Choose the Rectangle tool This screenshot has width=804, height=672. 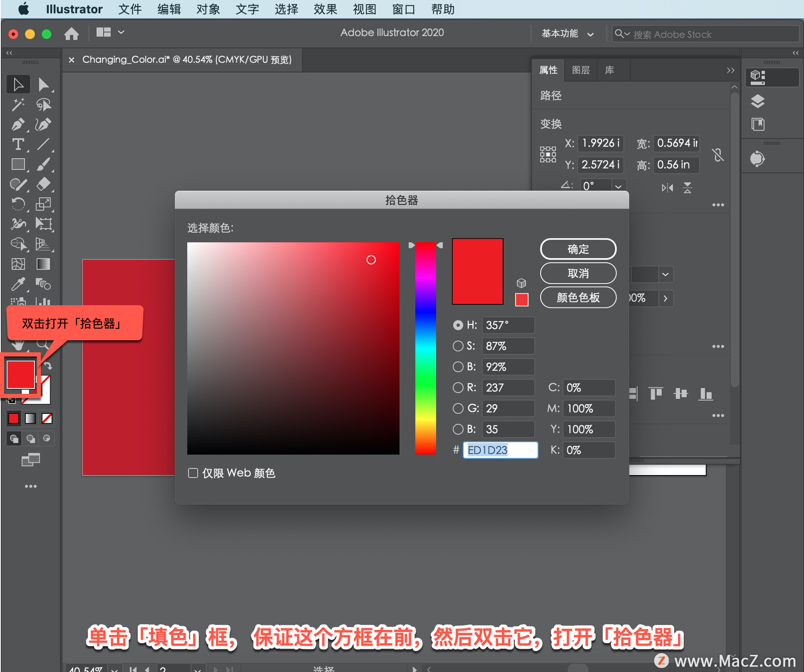18,164
